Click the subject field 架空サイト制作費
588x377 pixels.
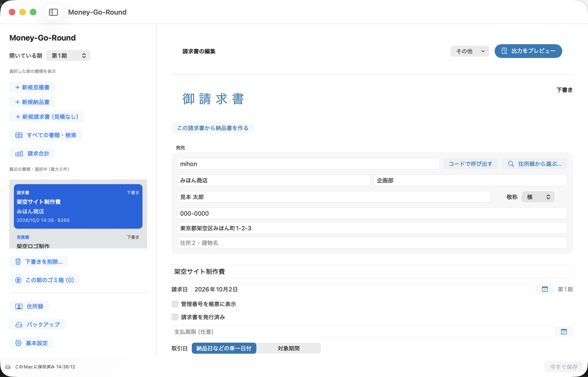[372, 272]
